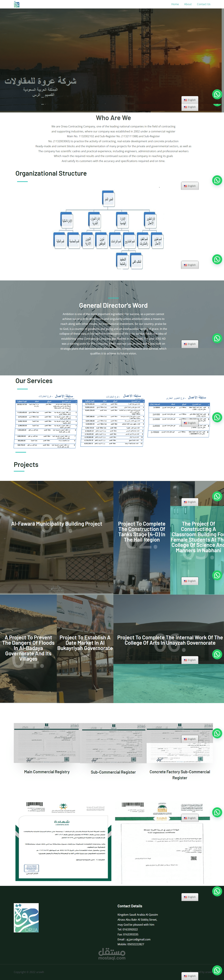
Task: Click WhatsApp icon beside the commercial registry documents
Action: pyautogui.click(x=217, y=733)
